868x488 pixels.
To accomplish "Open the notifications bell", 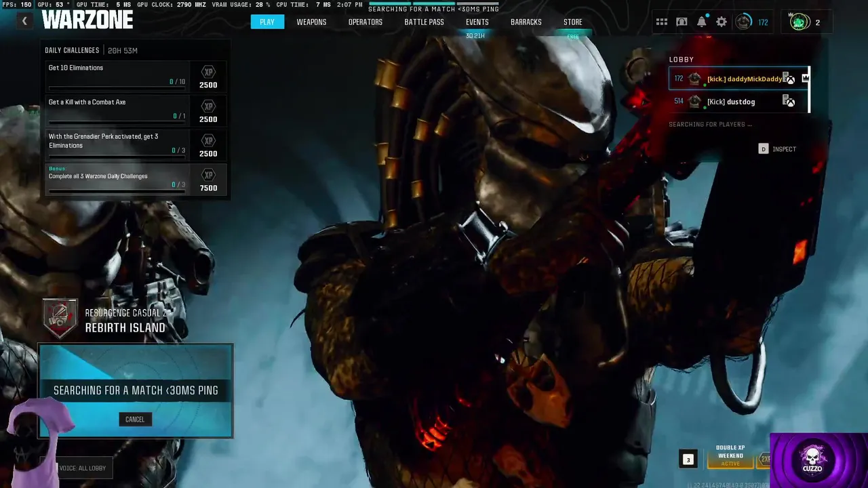I will point(701,22).
